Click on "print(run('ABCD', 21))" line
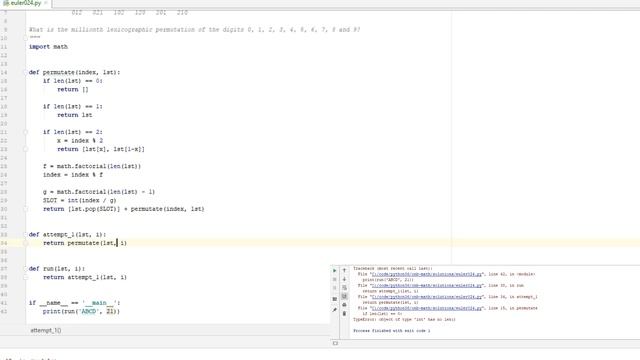 pyautogui.click(x=81, y=311)
